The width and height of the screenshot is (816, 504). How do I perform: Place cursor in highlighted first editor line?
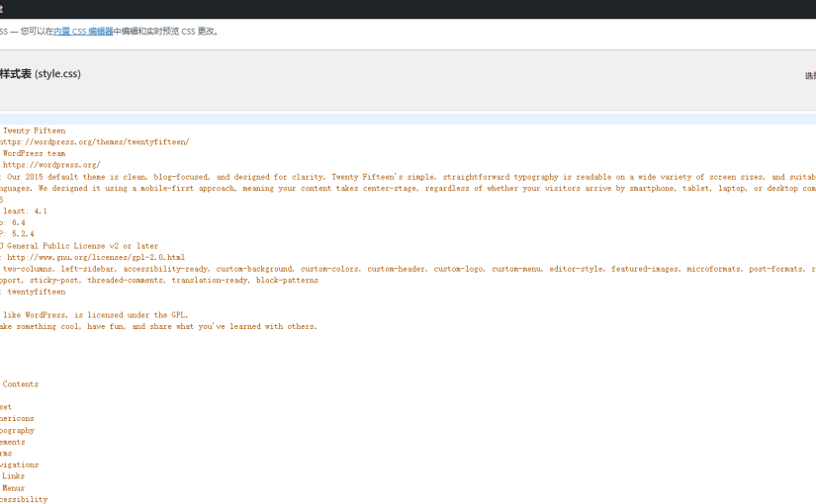point(408,120)
